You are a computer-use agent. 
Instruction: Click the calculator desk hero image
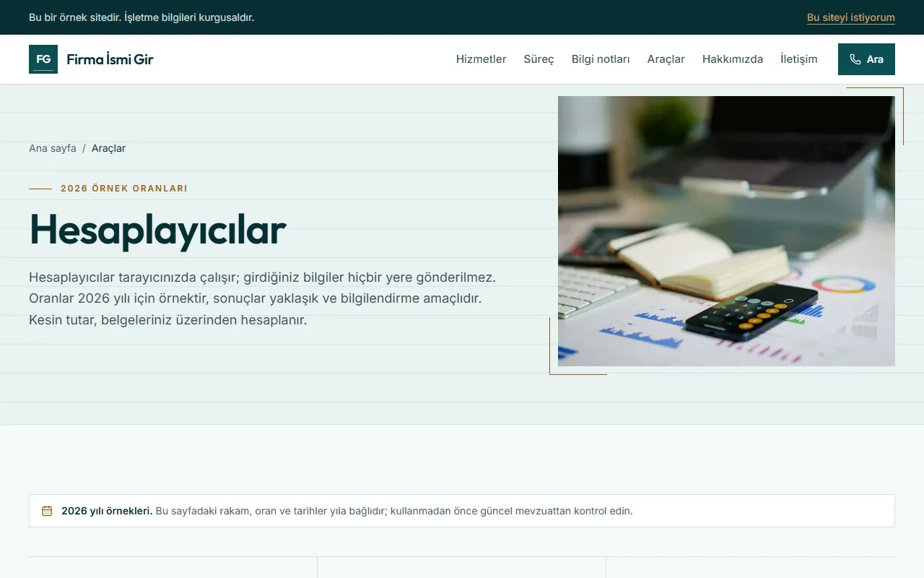pos(726,231)
